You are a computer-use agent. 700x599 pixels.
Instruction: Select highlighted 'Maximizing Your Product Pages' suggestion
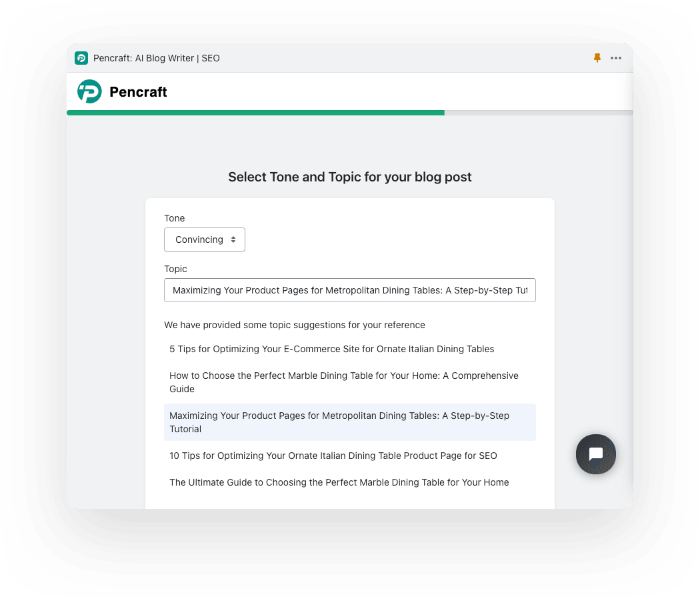(x=350, y=422)
